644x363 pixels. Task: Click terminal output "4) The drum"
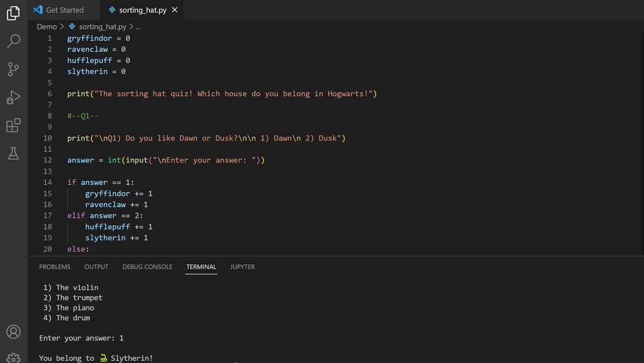tap(67, 318)
